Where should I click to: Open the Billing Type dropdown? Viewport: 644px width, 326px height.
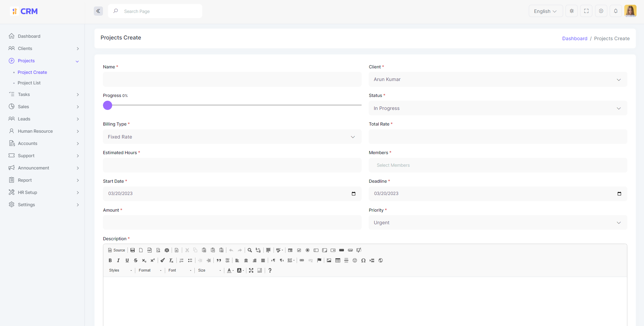[232, 137]
